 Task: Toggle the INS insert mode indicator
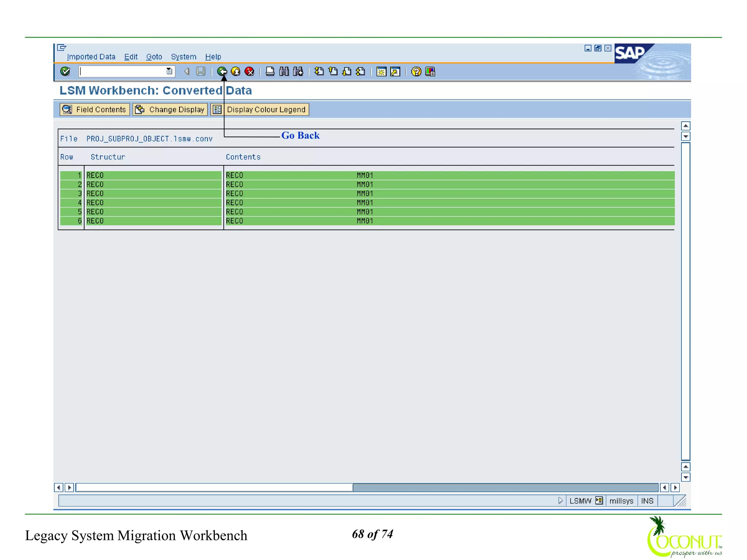[647, 501]
